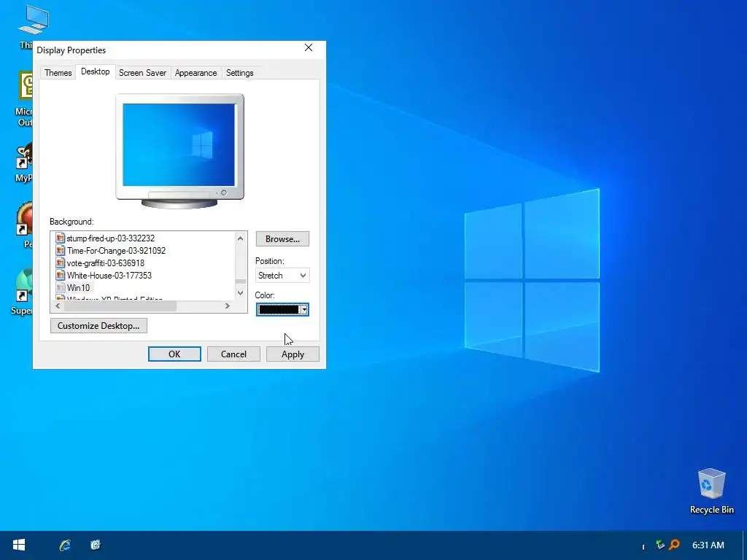The image size is (747, 560).
Task: Open the Themes tab
Action: click(58, 73)
